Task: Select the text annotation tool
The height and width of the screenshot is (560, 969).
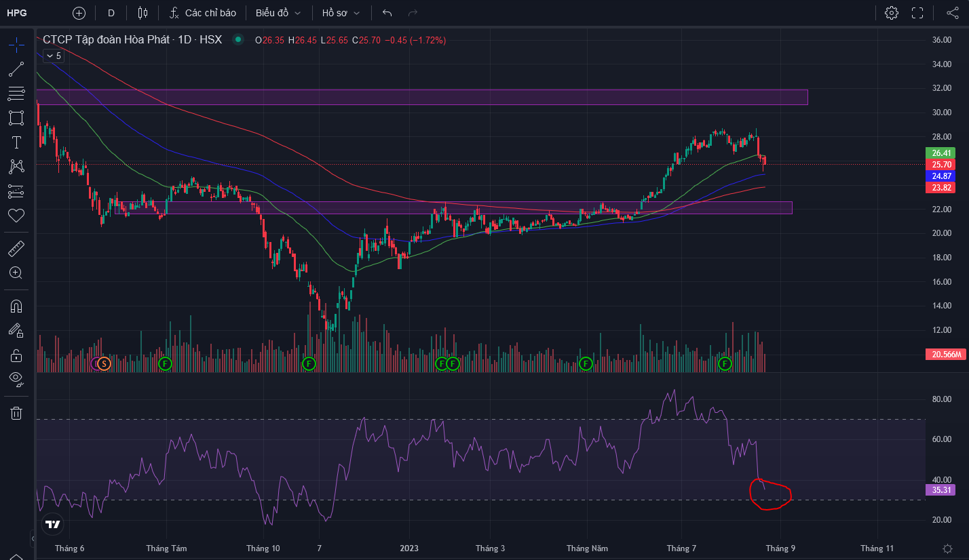Action: (x=16, y=142)
